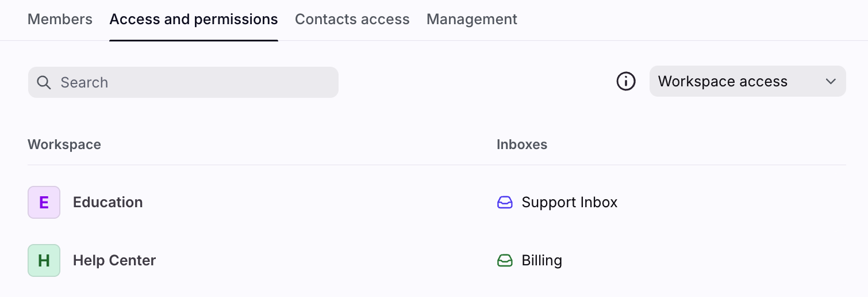Select the Education workspace row
This screenshot has width=868, height=297.
click(287, 203)
